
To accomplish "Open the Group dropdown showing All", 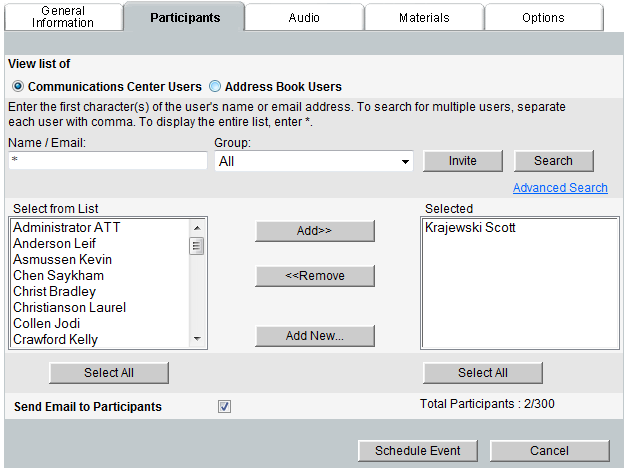I will [314, 161].
